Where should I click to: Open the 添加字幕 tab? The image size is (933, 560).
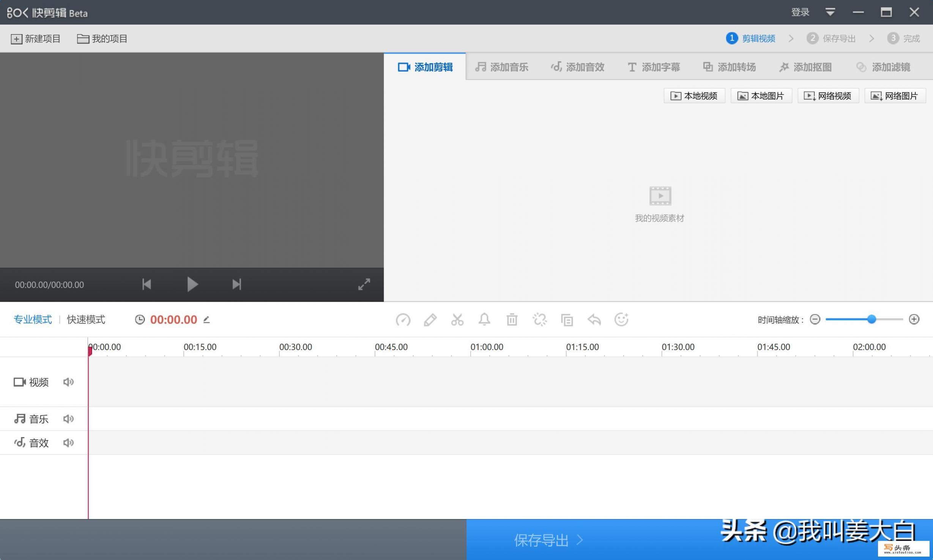(x=653, y=67)
